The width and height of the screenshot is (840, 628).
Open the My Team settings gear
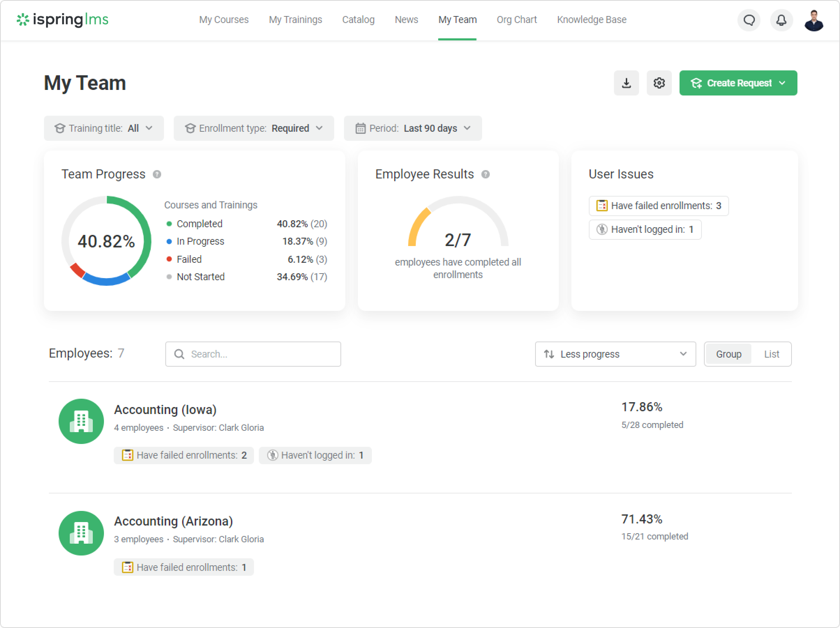click(x=659, y=83)
